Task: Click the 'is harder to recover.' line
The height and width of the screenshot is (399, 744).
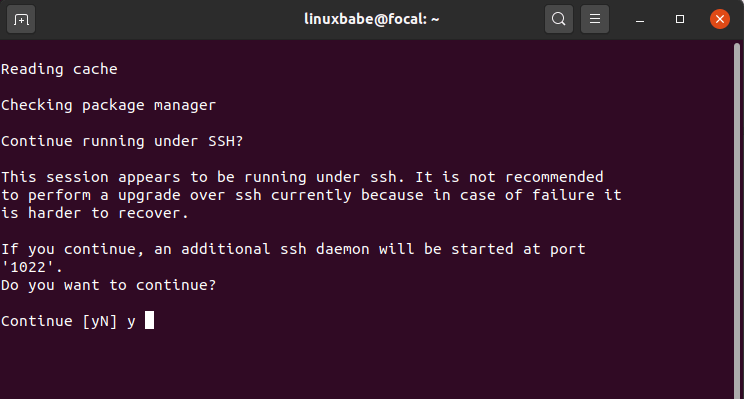Action: (95, 213)
